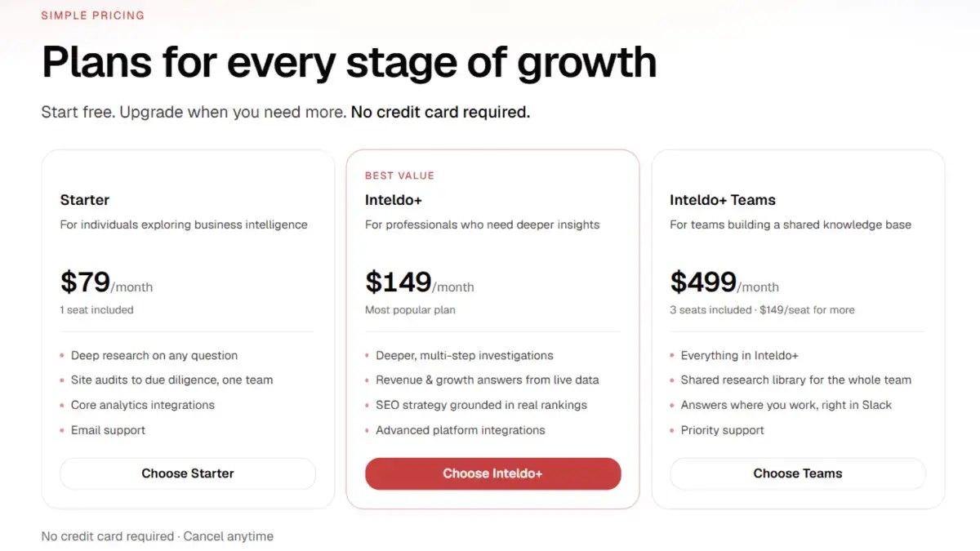Select the $149/month price
Screen dimensions: 980x551
coord(420,282)
